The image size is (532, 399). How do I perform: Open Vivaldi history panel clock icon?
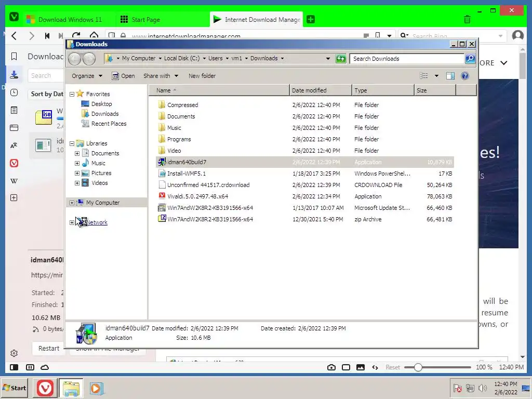tap(14, 92)
